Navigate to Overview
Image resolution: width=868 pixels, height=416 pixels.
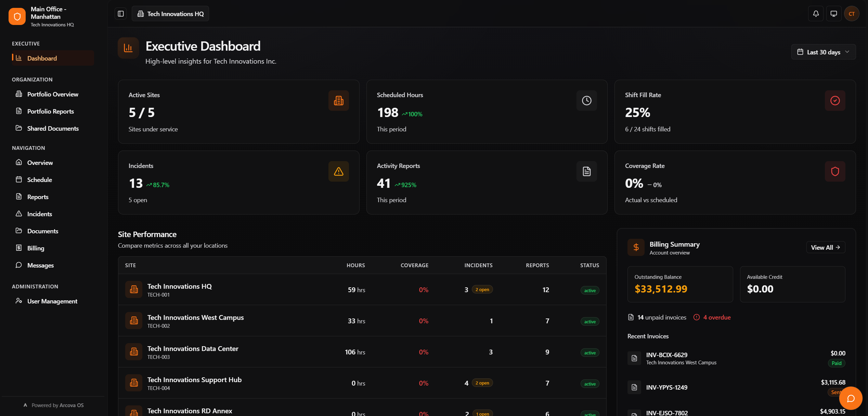(x=53, y=162)
